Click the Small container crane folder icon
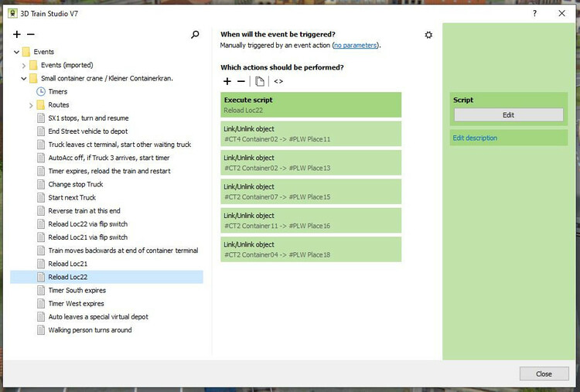 (33, 78)
